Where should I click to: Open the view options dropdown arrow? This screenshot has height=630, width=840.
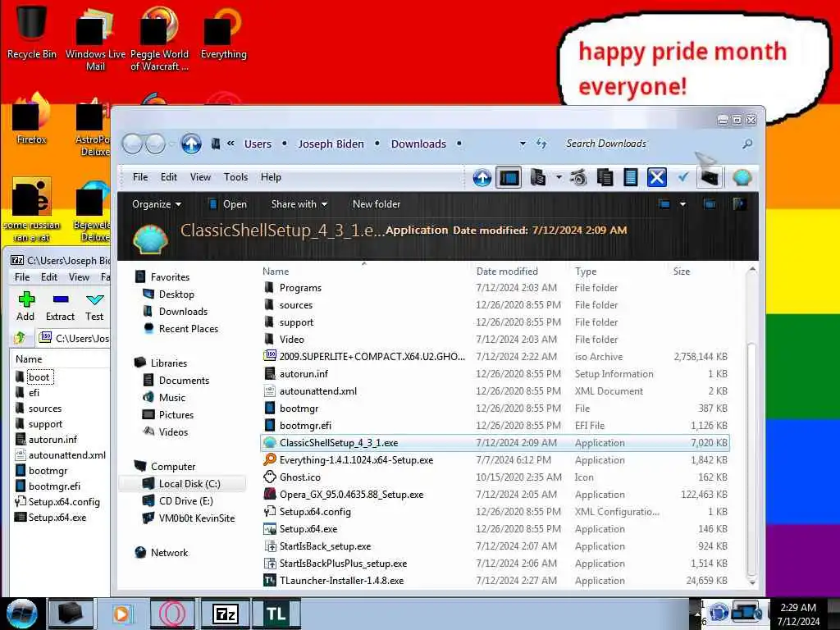coord(682,204)
